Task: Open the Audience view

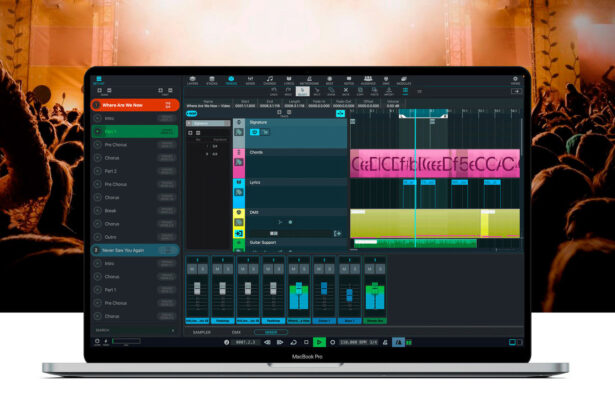Action: pyautogui.click(x=368, y=81)
